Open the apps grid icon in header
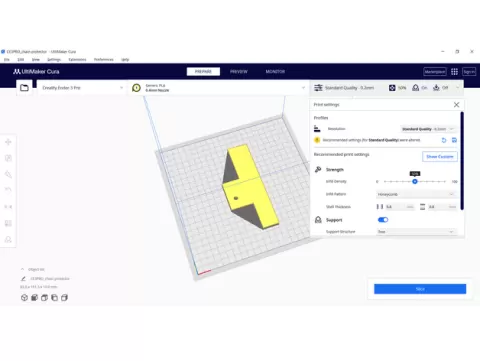 (x=454, y=72)
